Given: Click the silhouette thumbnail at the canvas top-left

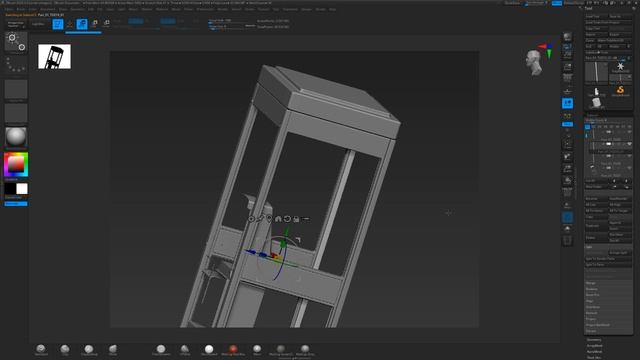Looking at the screenshot, I should tap(54, 57).
